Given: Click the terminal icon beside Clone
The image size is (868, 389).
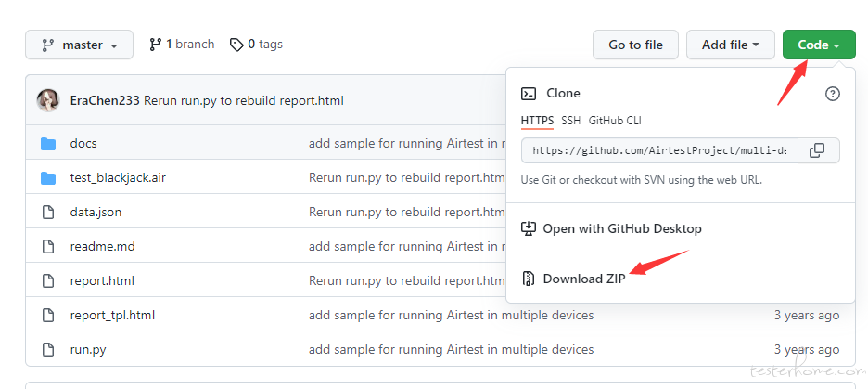Looking at the screenshot, I should 529,94.
